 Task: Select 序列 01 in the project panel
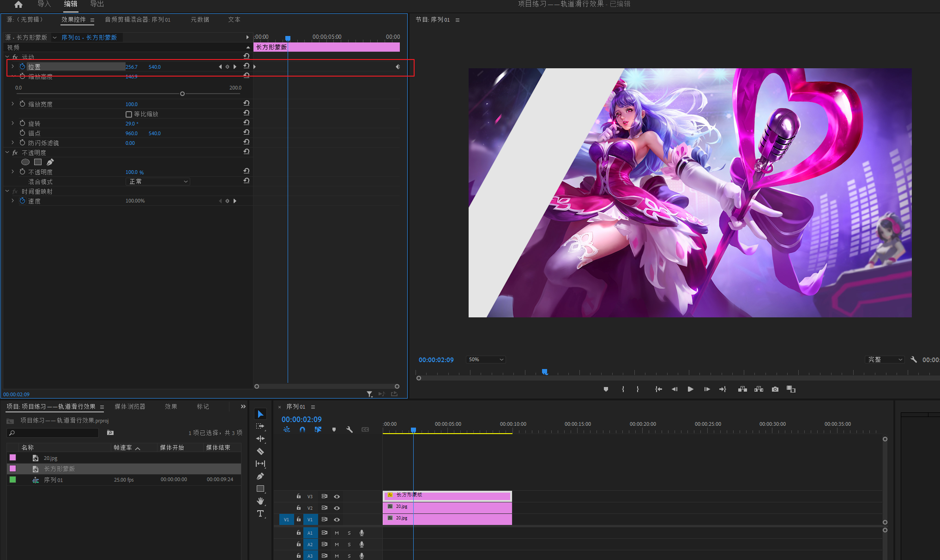[53, 480]
